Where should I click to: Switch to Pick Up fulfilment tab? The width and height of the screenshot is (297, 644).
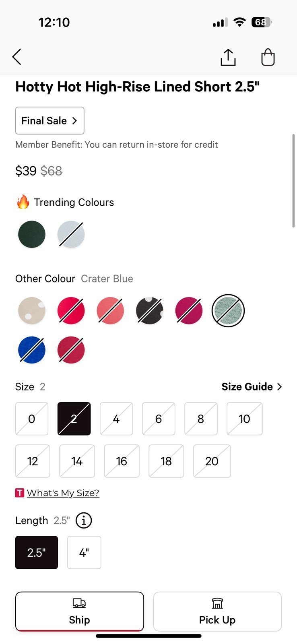click(x=217, y=611)
